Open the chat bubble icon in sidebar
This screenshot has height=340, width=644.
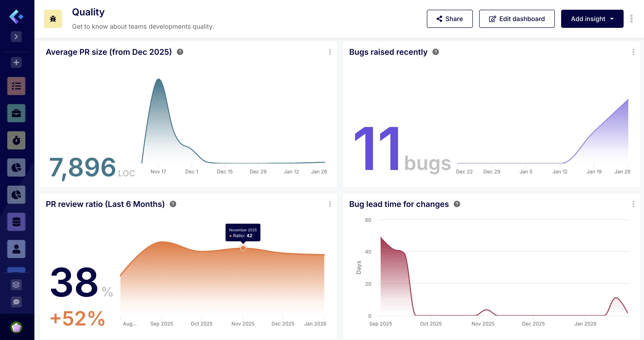pos(16,302)
